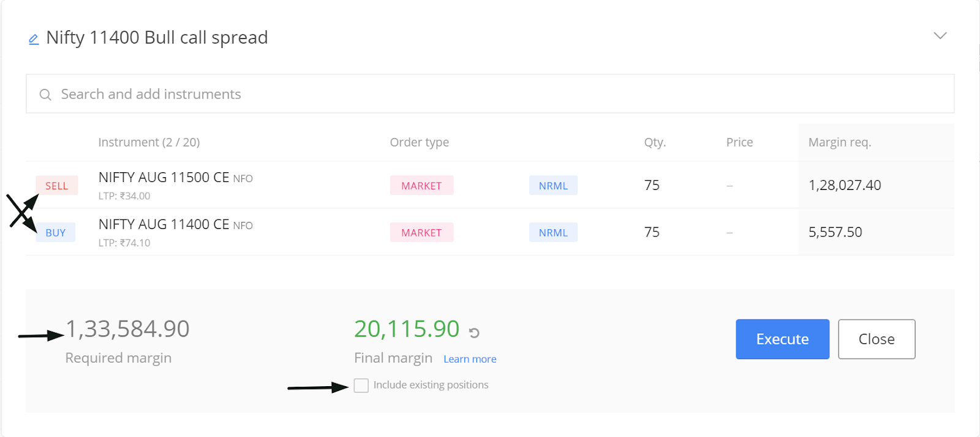Viewport: 980px width, 437px height.
Task: Click LTP ₹34.00 under 11500 CE
Action: (124, 196)
